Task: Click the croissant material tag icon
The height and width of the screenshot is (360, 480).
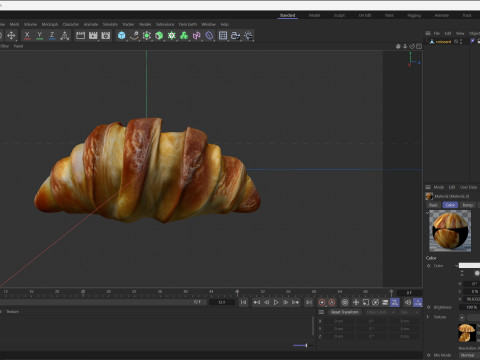Action: [473, 41]
